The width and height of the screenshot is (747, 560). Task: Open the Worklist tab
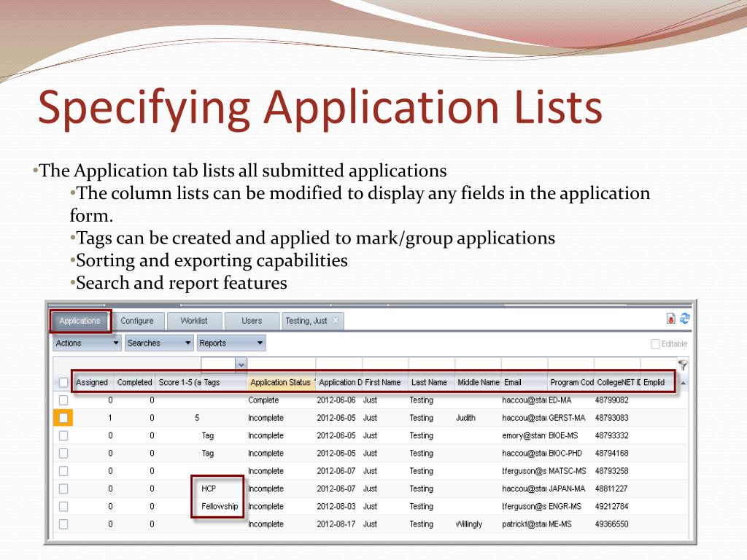pyautogui.click(x=194, y=321)
